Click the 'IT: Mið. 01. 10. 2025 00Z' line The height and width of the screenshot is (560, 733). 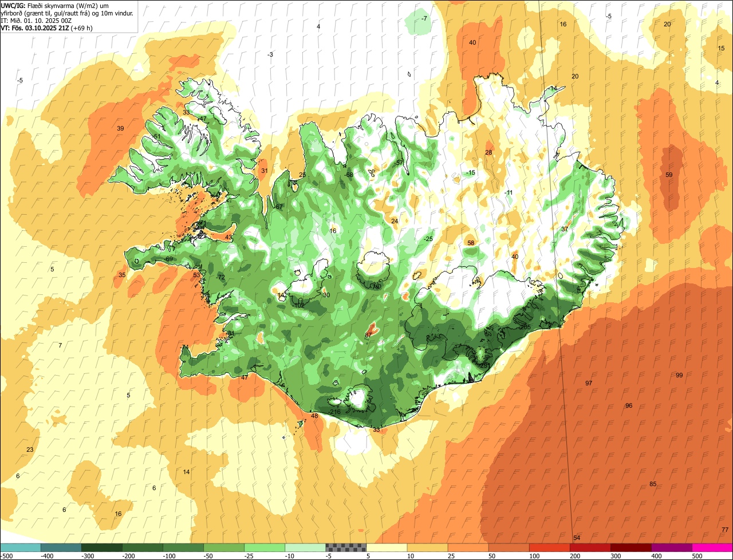tap(36, 20)
